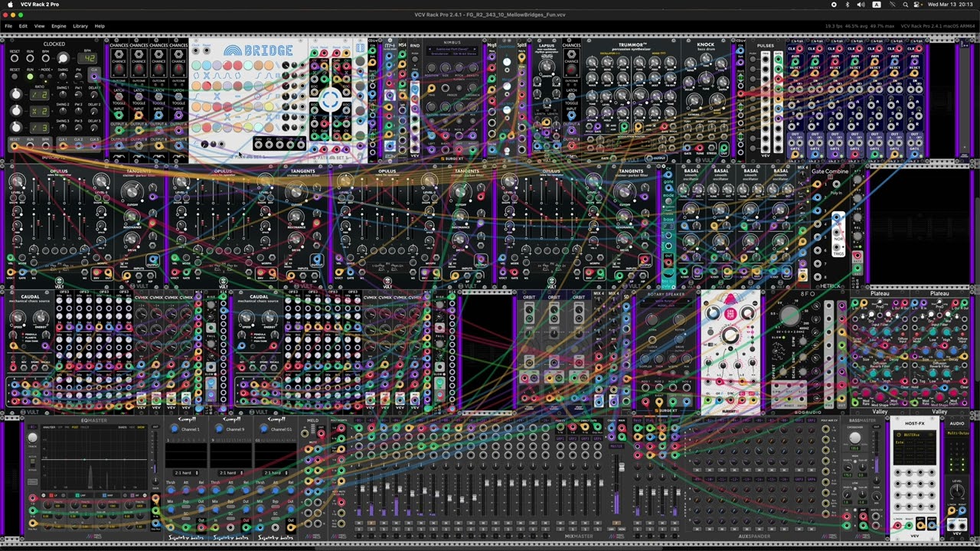Open Host-FX plugin display
The height and width of the screenshot is (551, 980).
914,448
